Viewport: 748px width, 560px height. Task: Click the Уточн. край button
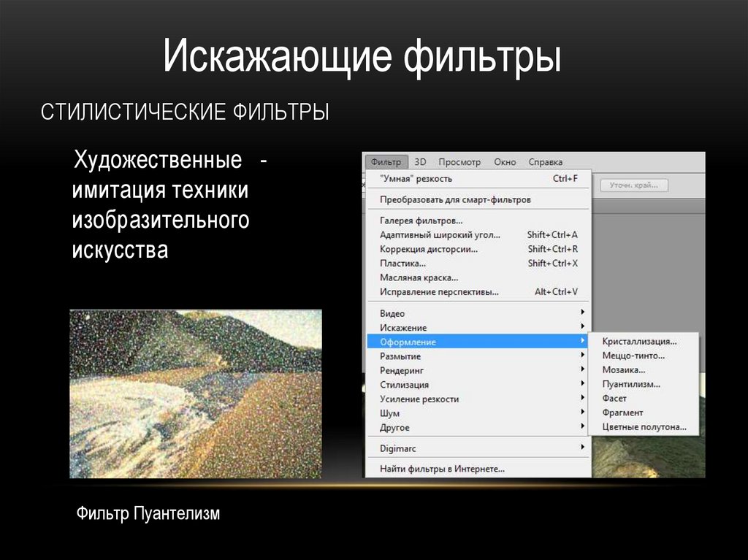point(633,185)
